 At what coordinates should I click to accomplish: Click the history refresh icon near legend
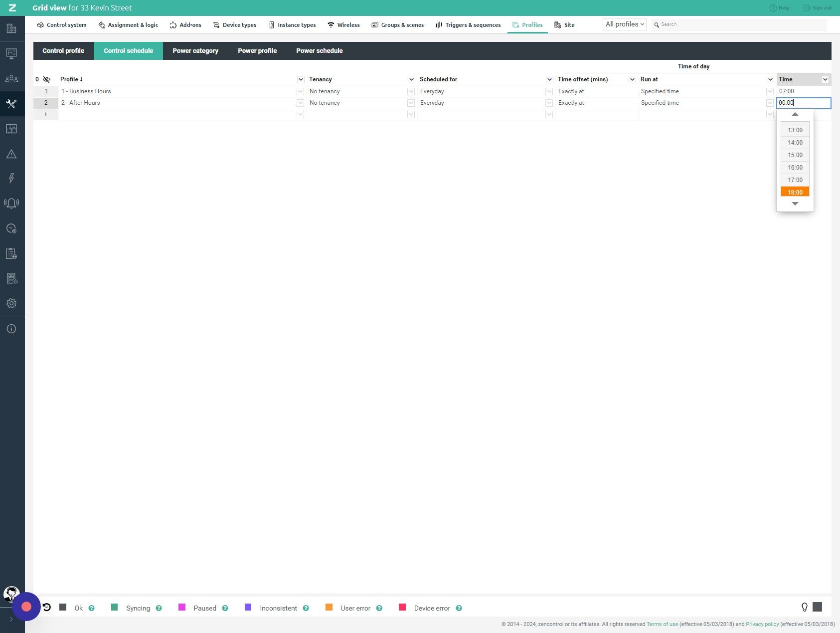(x=47, y=607)
